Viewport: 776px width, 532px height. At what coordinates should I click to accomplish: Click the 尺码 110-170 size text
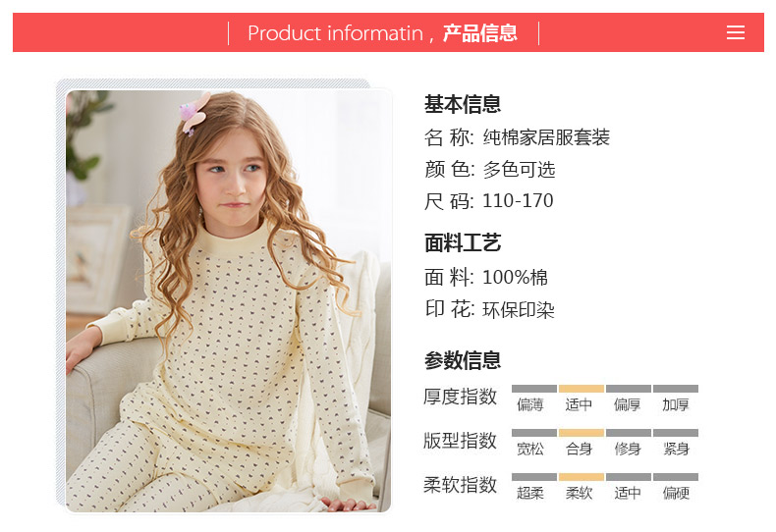click(488, 201)
